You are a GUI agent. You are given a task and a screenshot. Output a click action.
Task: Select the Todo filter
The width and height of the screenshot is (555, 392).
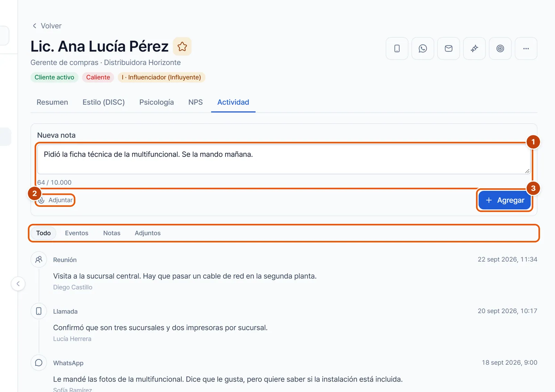[43, 233]
